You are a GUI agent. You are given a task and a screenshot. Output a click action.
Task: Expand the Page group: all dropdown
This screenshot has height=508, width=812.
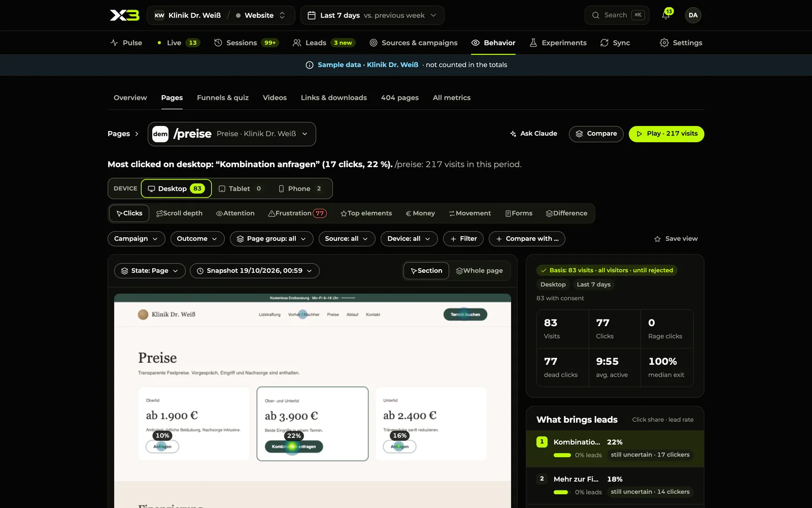pyautogui.click(x=272, y=239)
